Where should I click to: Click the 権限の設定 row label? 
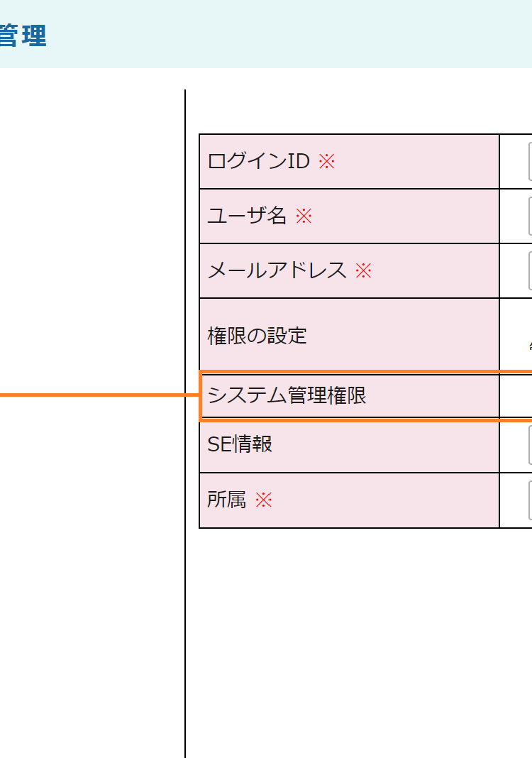point(257,335)
